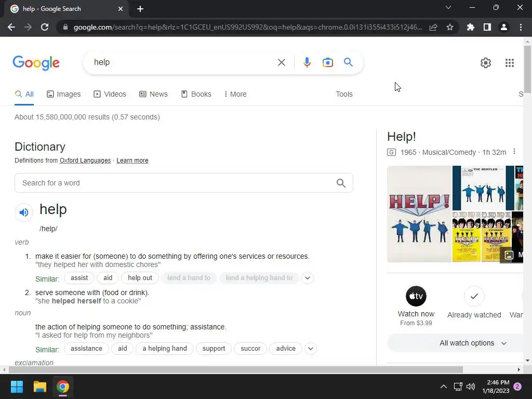Bookmark this page with the star icon
Screen dimensions: 532x399
click(450, 27)
